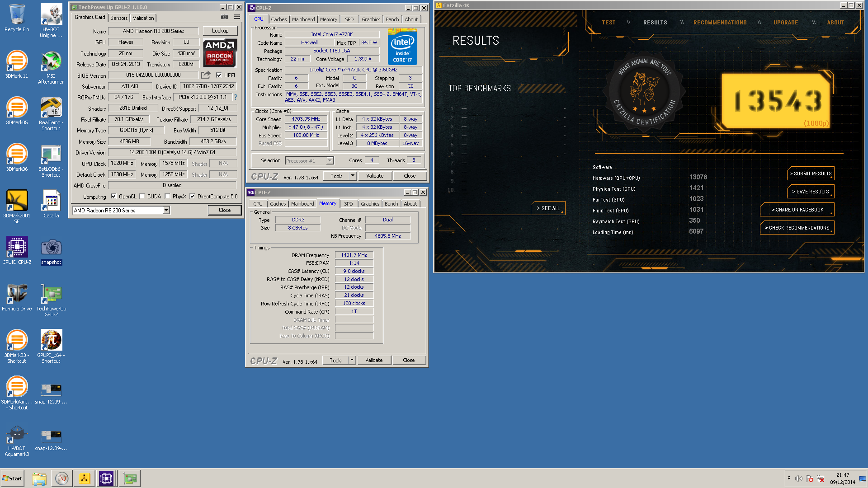Click Validate button in upper CPU-Z
The height and width of the screenshot is (488, 868).
375,176
